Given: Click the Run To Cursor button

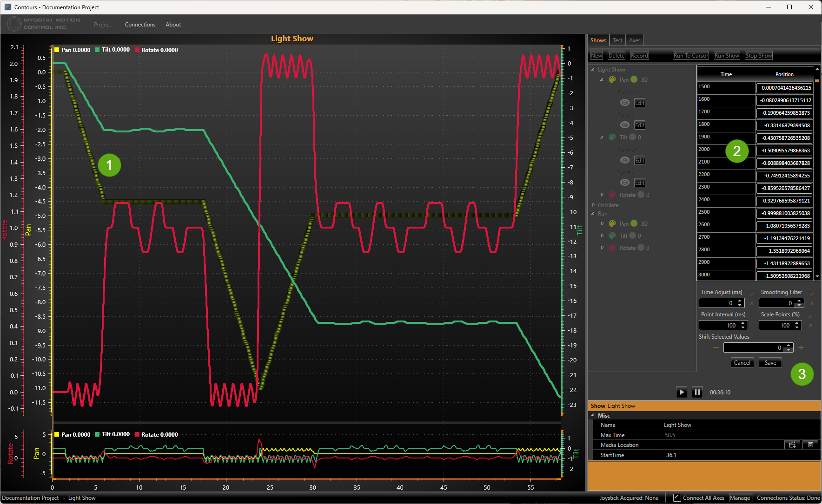Looking at the screenshot, I should click(x=691, y=56).
